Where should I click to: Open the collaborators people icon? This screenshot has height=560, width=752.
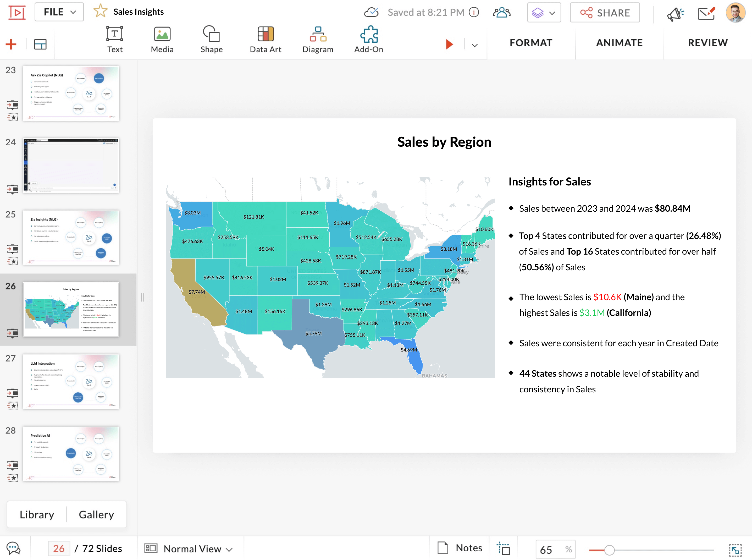click(502, 13)
